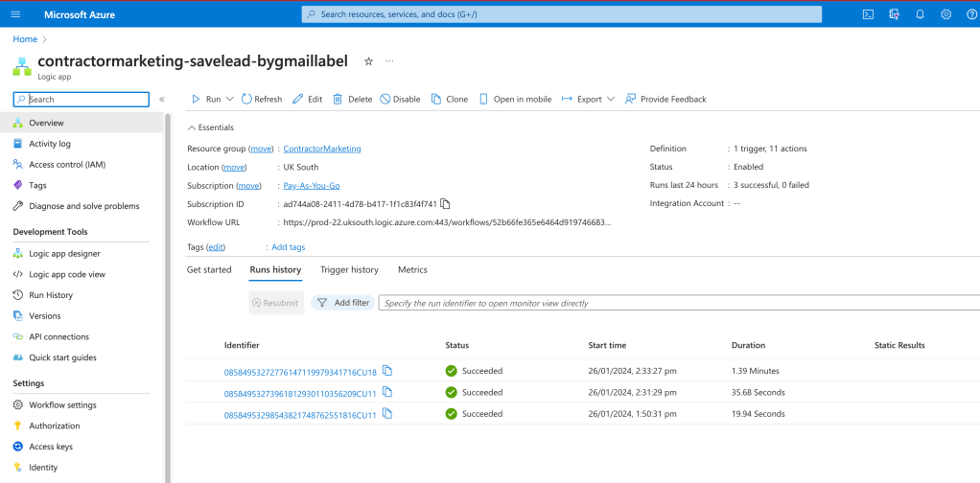Open the Pay-As-You-Go subscription link
The height and width of the screenshot is (483, 980).
(x=312, y=186)
